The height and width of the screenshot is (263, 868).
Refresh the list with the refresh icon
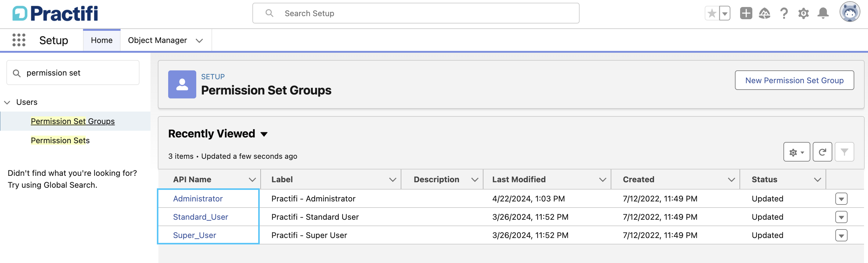(x=822, y=152)
